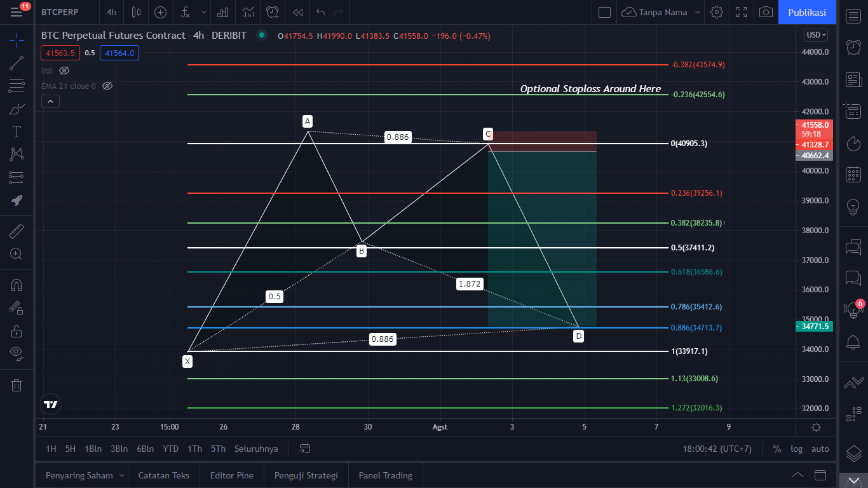Open the Tanpa Nama layout dropdown
The image size is (868, 488).
[661, 12]
